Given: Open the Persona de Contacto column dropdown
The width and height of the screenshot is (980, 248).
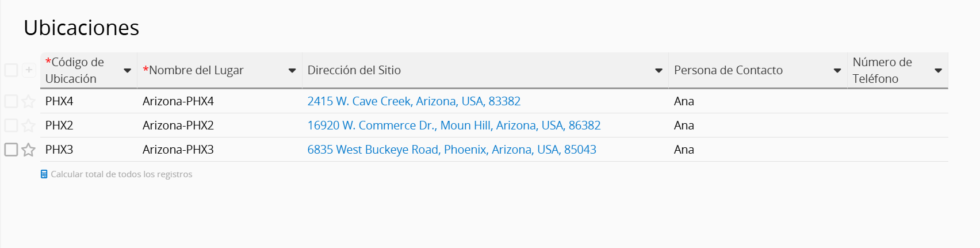Looking at the screenshot, I should 837,71.
